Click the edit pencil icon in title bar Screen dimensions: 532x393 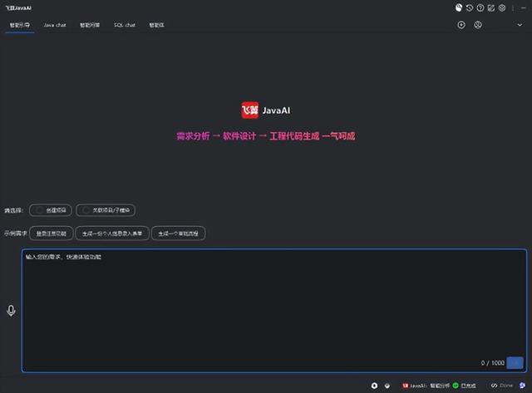coord(491,7)
